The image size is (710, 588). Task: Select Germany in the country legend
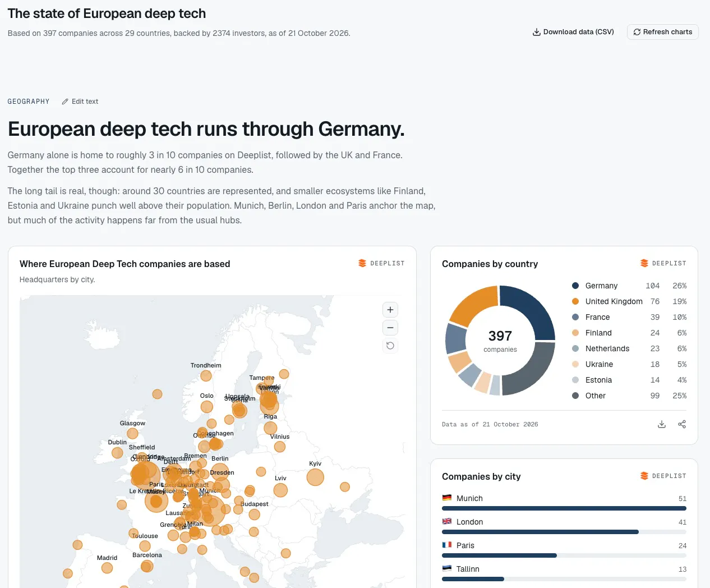point(629,286)
